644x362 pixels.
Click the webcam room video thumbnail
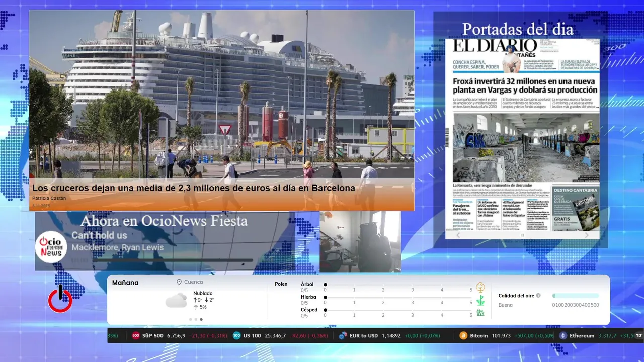[360, 241]
